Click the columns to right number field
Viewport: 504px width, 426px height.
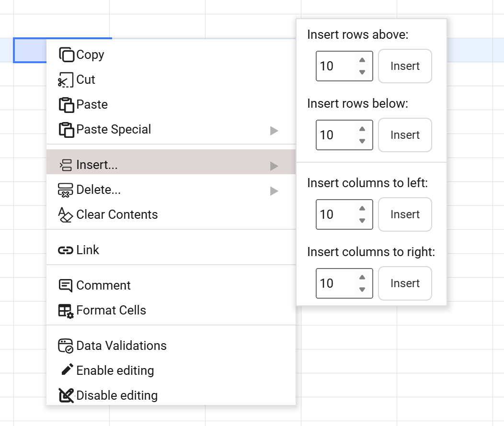(335, 283)
